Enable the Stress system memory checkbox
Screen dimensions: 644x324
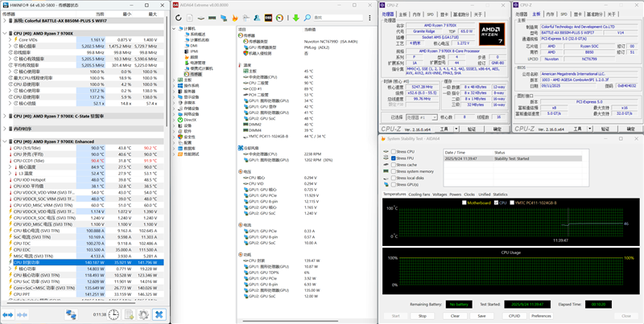click(x=394, y=171)
